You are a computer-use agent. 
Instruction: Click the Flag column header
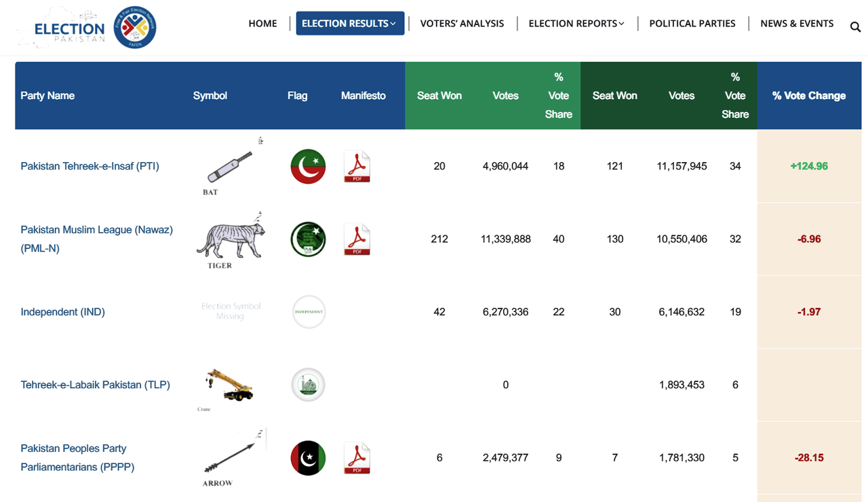point(297,96)
